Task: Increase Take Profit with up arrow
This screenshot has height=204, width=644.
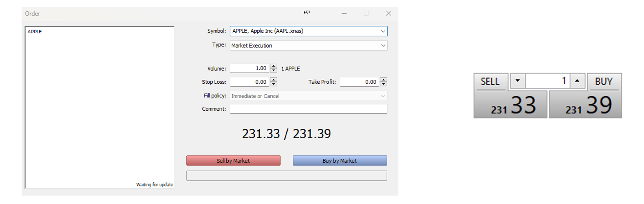Action: [x=384, y=79]
